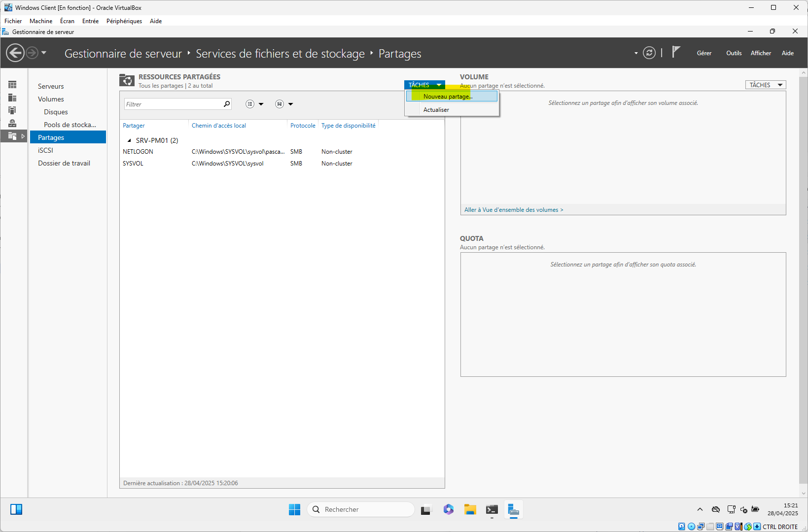
Task: Open the All Servers sidebar icon
Action: [12, 110]
